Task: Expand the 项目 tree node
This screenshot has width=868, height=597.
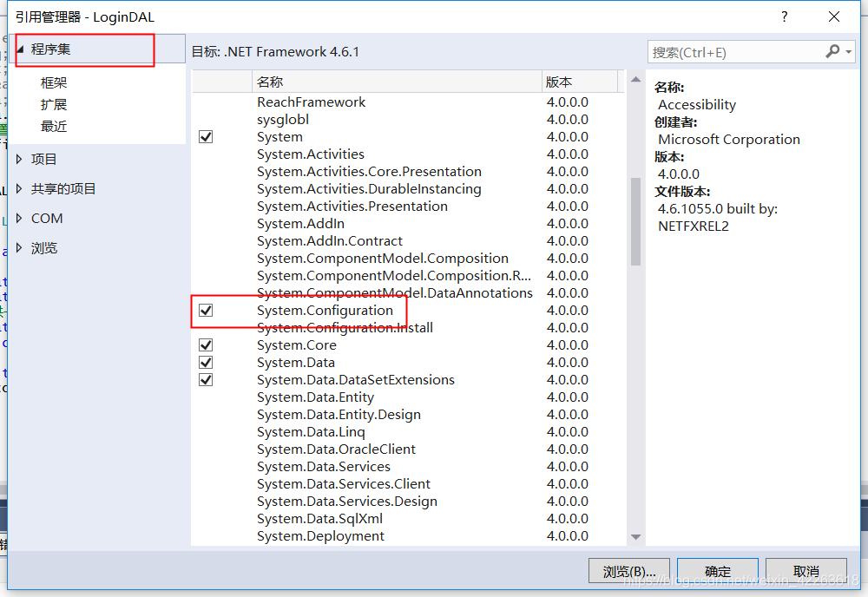Action: (19, 160)
